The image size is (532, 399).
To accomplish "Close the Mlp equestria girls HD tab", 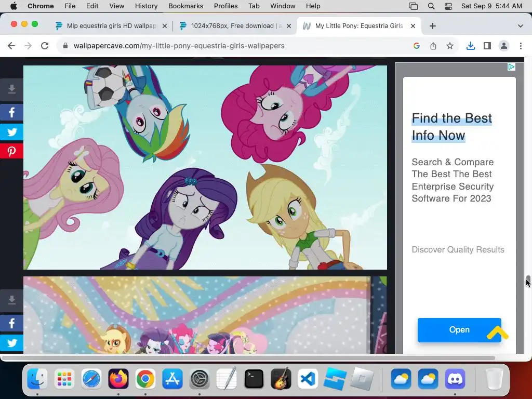I will pyautogui.click(x=165, y=26).
